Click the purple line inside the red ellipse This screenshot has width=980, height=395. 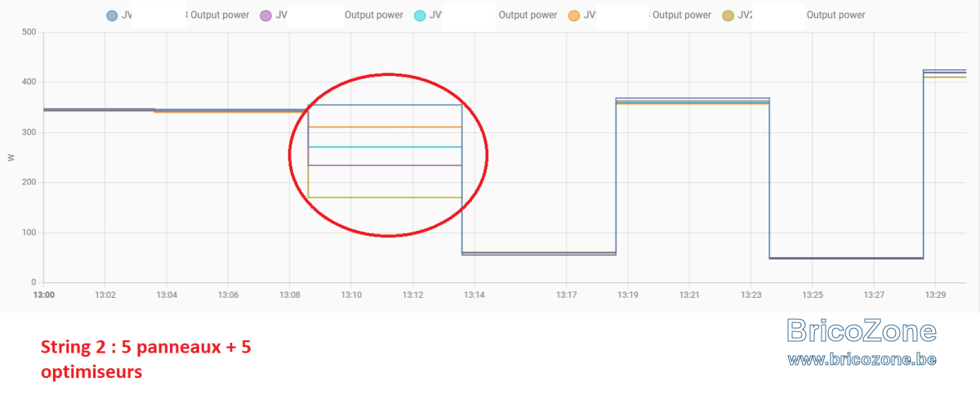[x=385, y=166]
